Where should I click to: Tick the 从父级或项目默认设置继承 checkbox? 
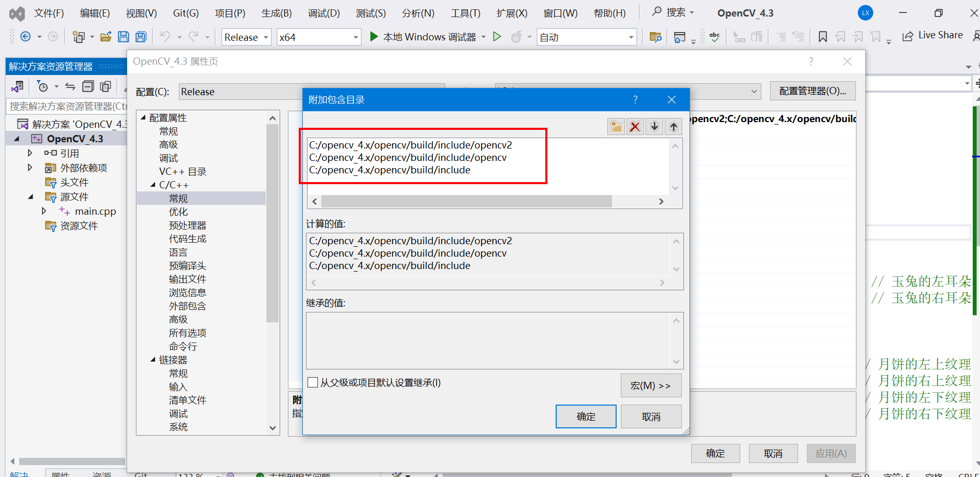coord(313,382)
